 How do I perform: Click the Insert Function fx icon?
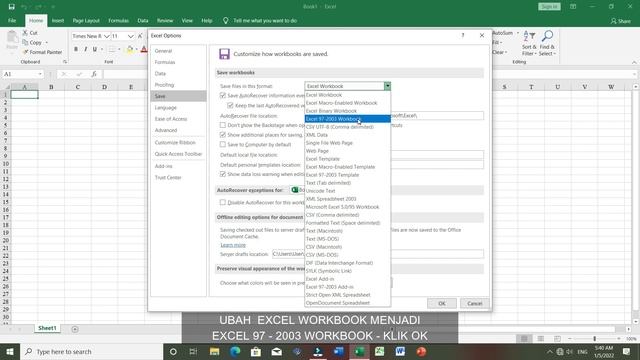tap(94, 74)
